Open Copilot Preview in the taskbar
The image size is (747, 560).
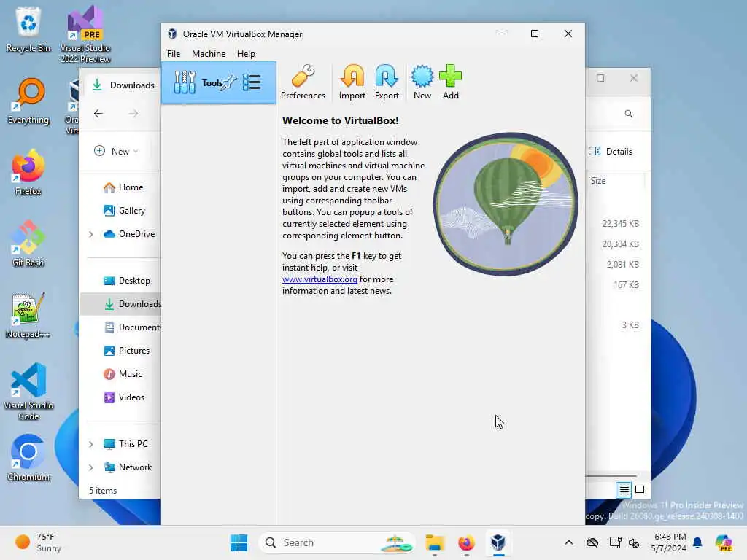[x=723, y=542]
